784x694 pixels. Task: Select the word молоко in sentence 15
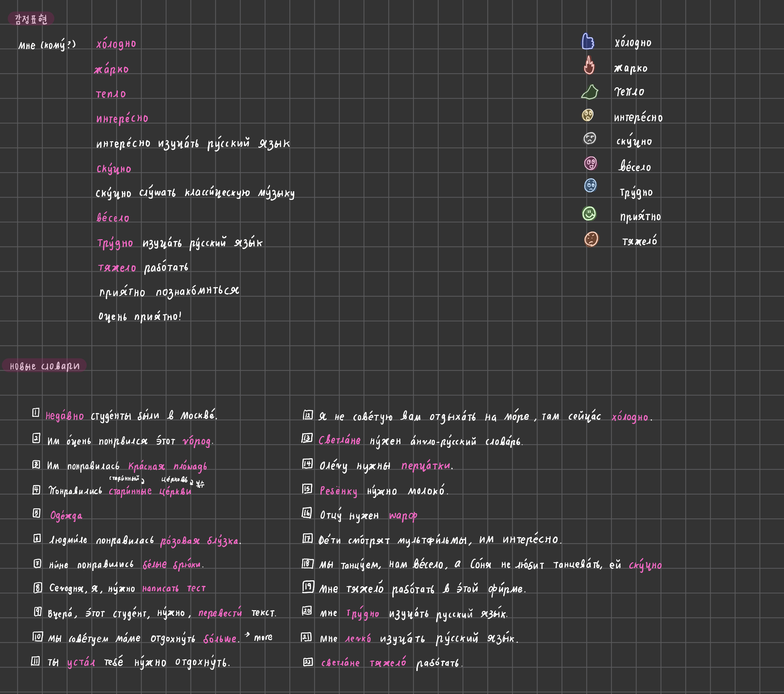(426, 490)
